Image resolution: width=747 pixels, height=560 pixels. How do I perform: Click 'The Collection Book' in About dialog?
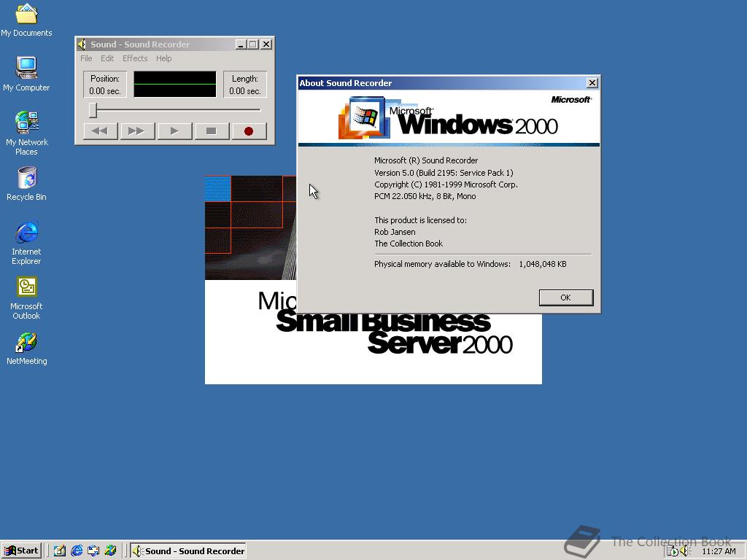(409, 244)
